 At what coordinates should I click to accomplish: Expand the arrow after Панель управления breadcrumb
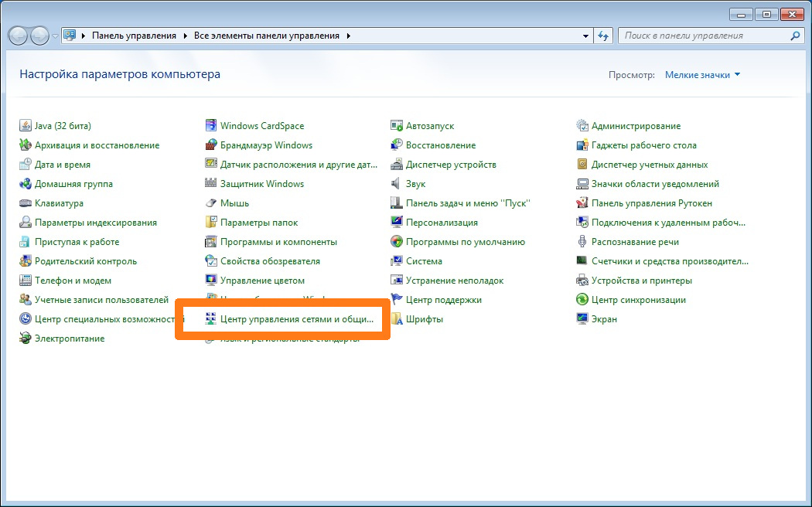185,36
